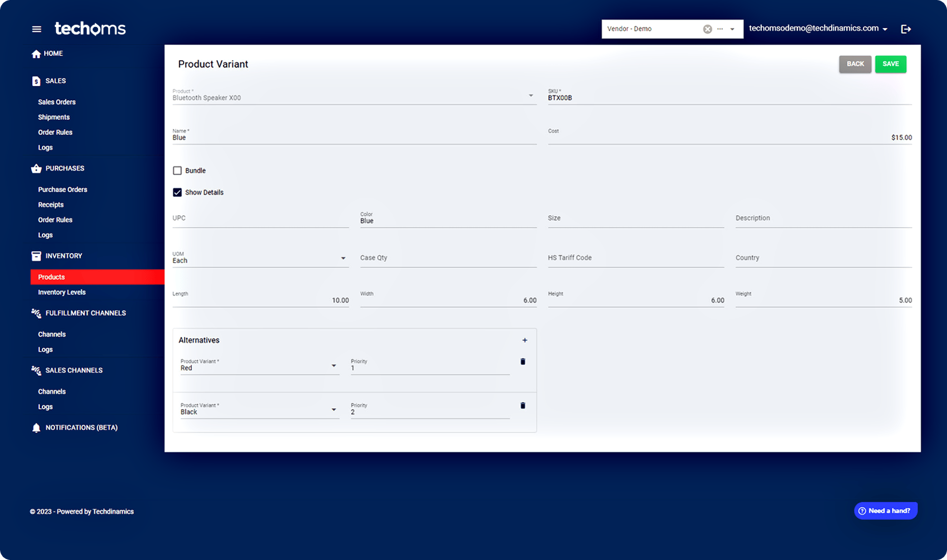The image size is (947, 560).
Task: Click the Sales Channels sidebar icon
Action: click(x=36, y=370)
